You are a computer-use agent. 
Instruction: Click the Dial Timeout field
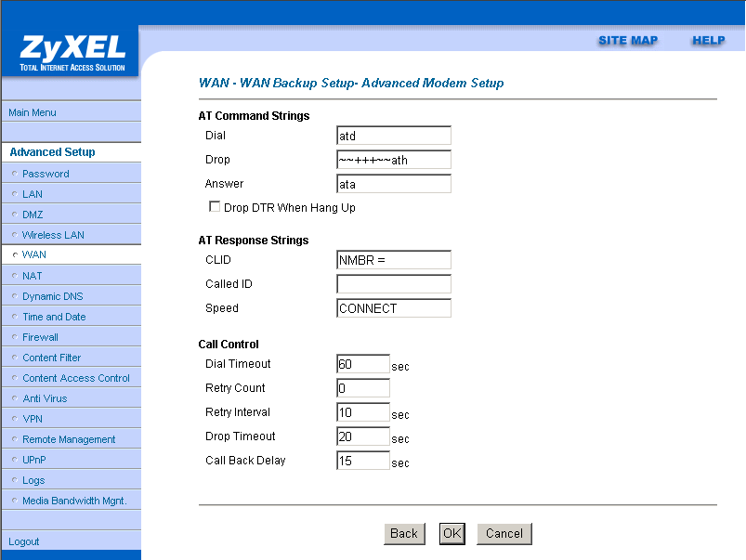tap(363, 364)
